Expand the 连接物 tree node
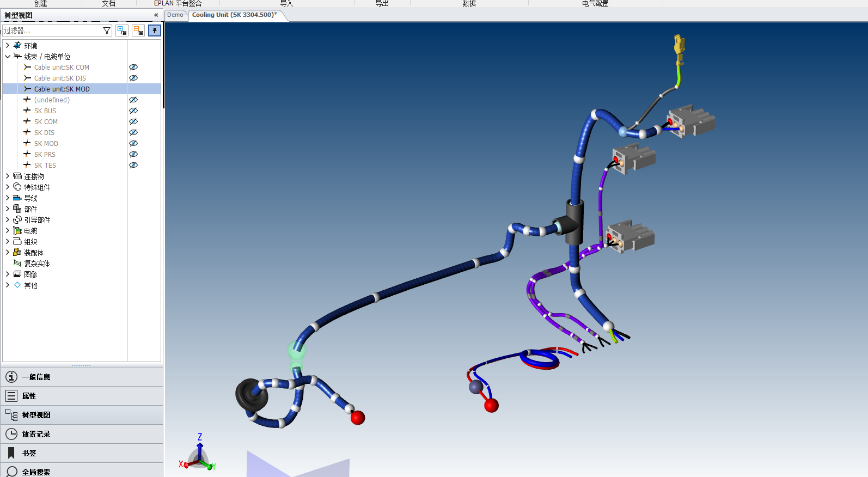The height and width of the screenshot is (477, 868). click(8, 176)
